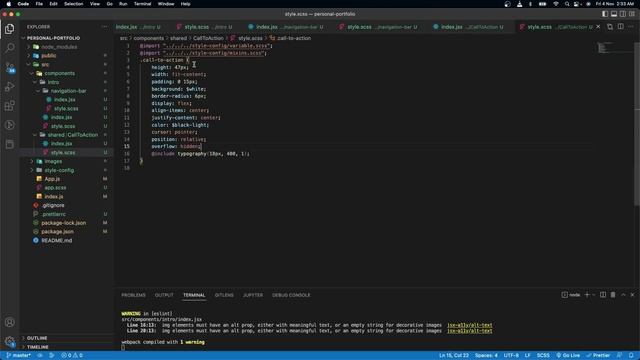Viewport: 640px width, 360px height.
Task: Click Spaces: 4 indentation setting
Action: pyautogui.click(x=486, y=356)
